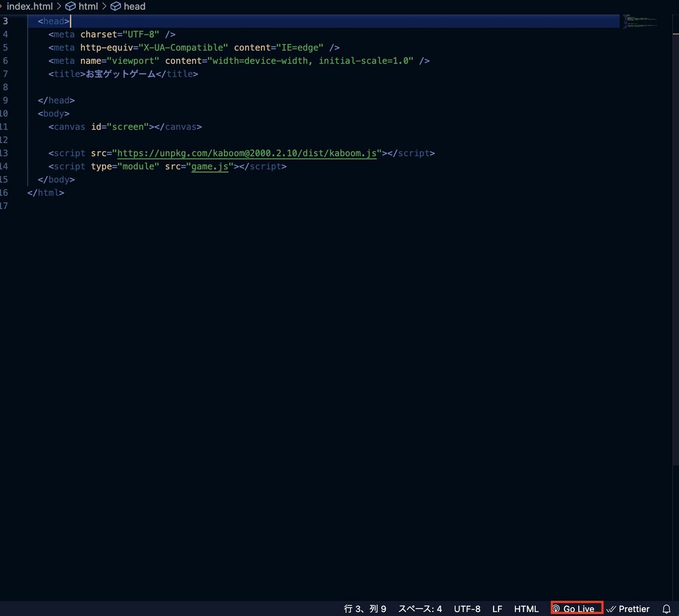Click the "viewport" name attribute value
Viewport: 679px width, 616px height.
point(133,61)
